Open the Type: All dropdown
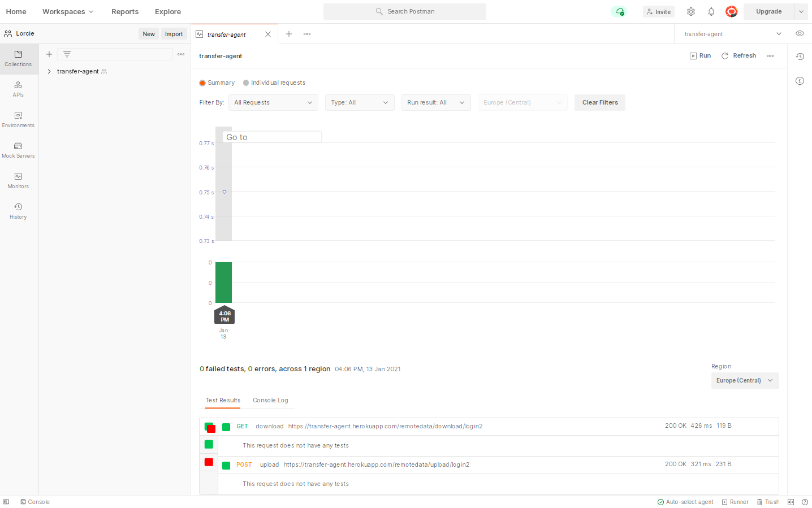The width and height of the screenshot is (812, 508). click(x=360, y=103)
